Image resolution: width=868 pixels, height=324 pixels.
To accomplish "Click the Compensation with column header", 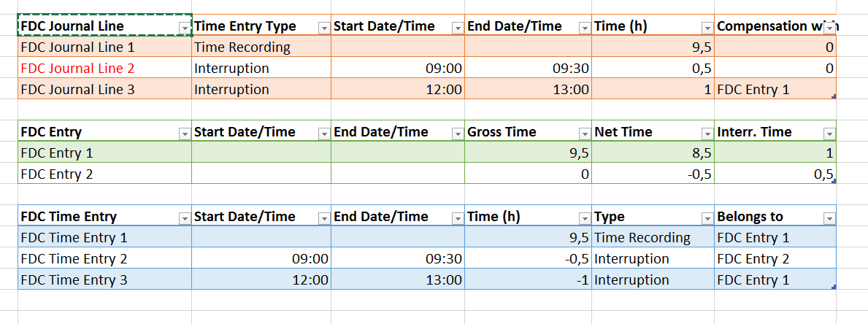I will [767, 26].
